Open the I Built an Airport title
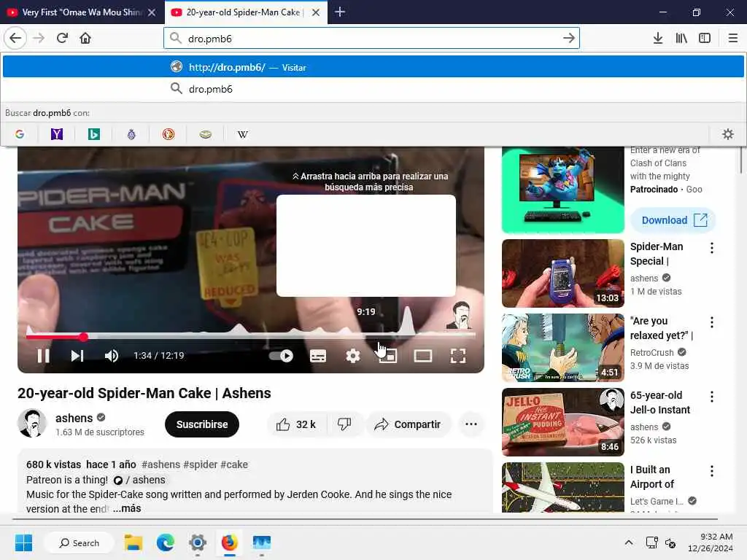The height and width of the screenshot is (560, 747). [651, 477]
